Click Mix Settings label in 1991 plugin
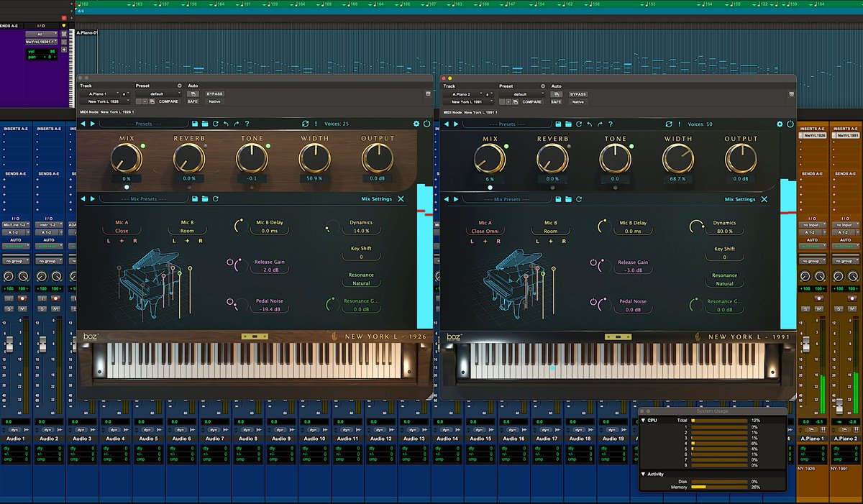This screenshot has width=863, height=504. point(740,199)
